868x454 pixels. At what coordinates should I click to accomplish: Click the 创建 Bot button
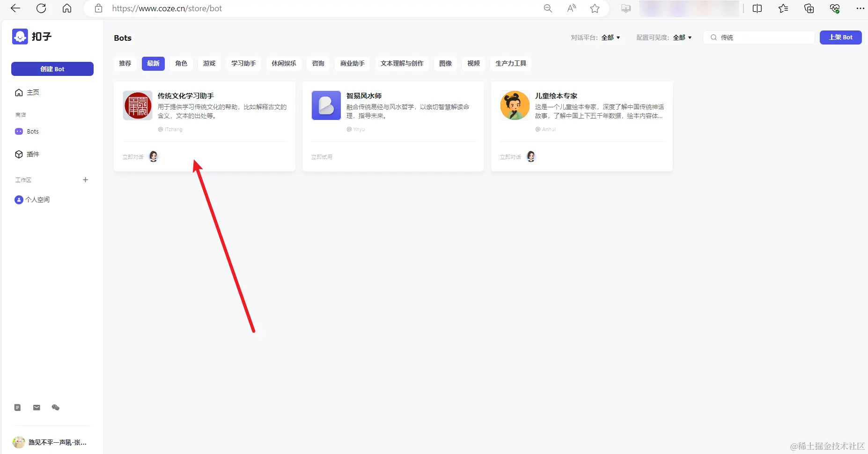(52, 69)
